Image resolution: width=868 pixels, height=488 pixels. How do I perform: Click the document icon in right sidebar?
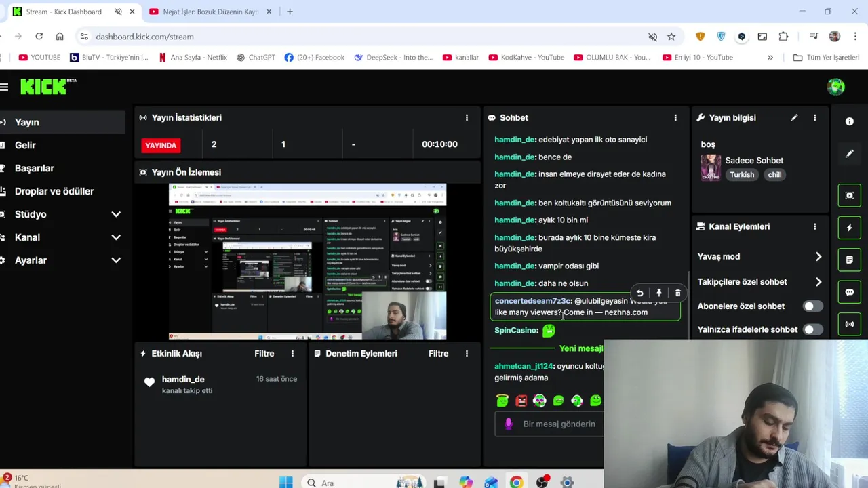850,260
